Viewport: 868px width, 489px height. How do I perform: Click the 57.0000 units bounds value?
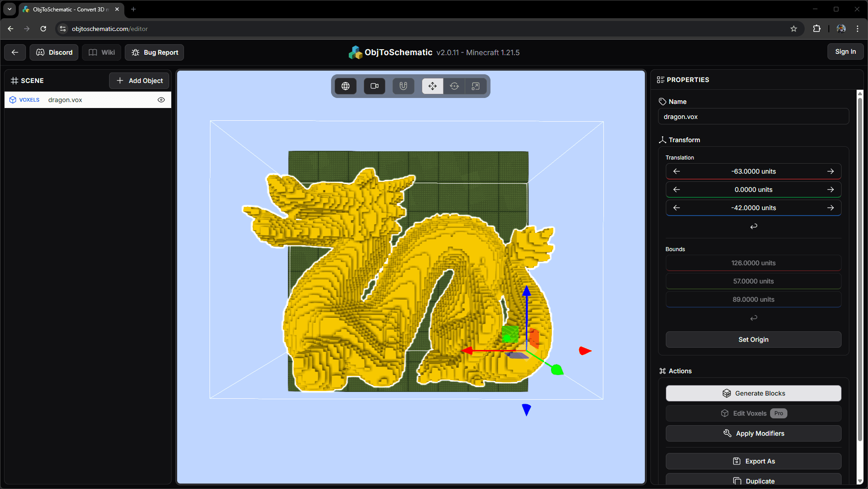[753, 281]
